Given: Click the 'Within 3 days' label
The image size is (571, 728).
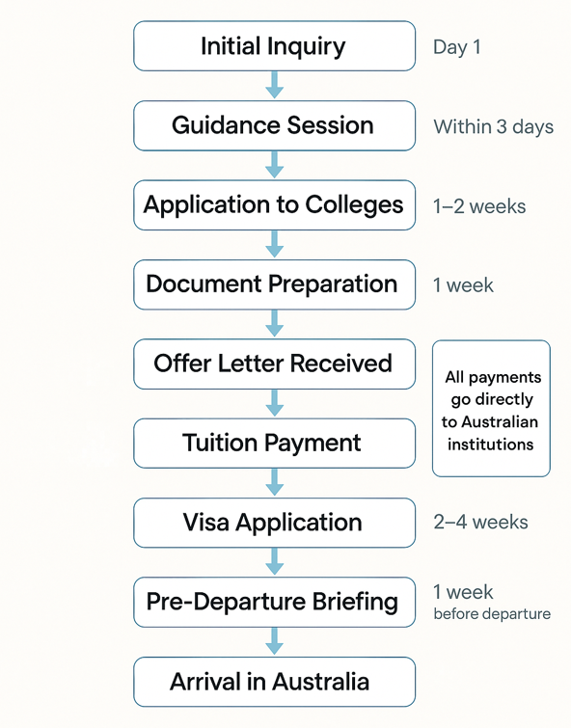Looking at the screenshot, I should [x=494, y=126].
